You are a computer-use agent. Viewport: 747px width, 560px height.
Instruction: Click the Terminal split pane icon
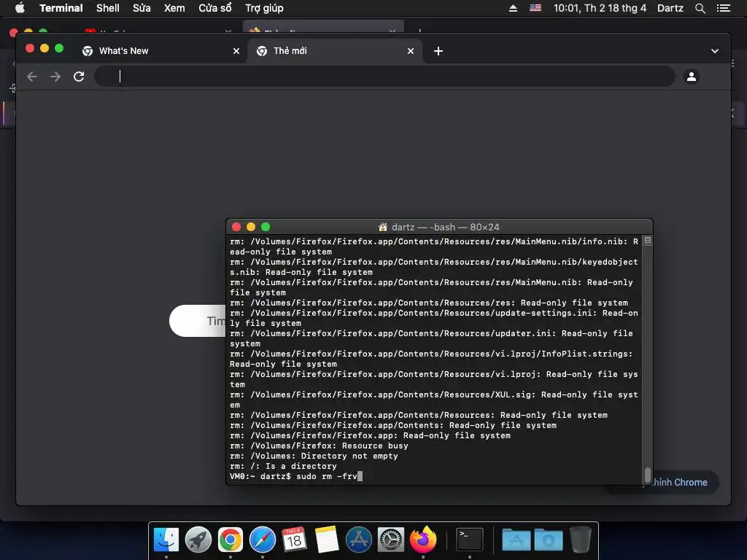coord(648,241)
